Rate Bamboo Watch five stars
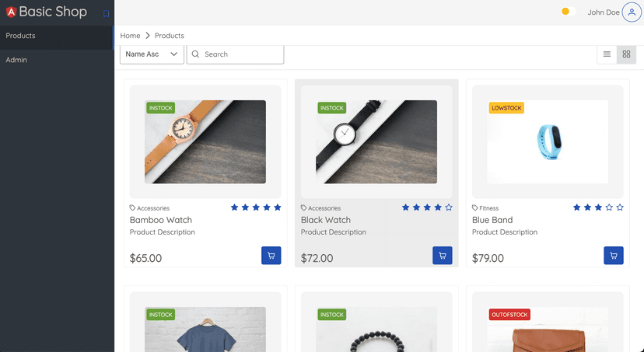The image size is (644, 352). pos(278,207)
